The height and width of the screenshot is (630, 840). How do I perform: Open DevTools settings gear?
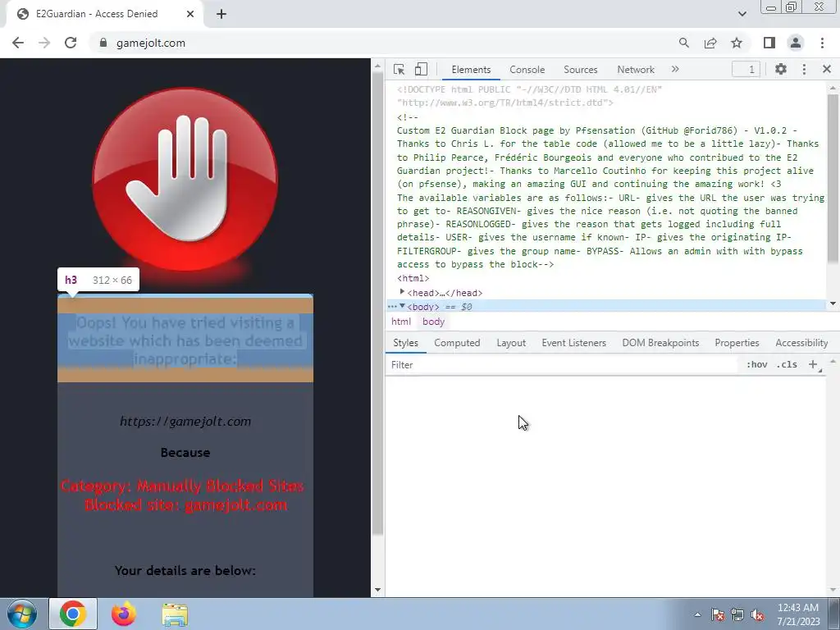pyautogui.click(x=781, y=69)
